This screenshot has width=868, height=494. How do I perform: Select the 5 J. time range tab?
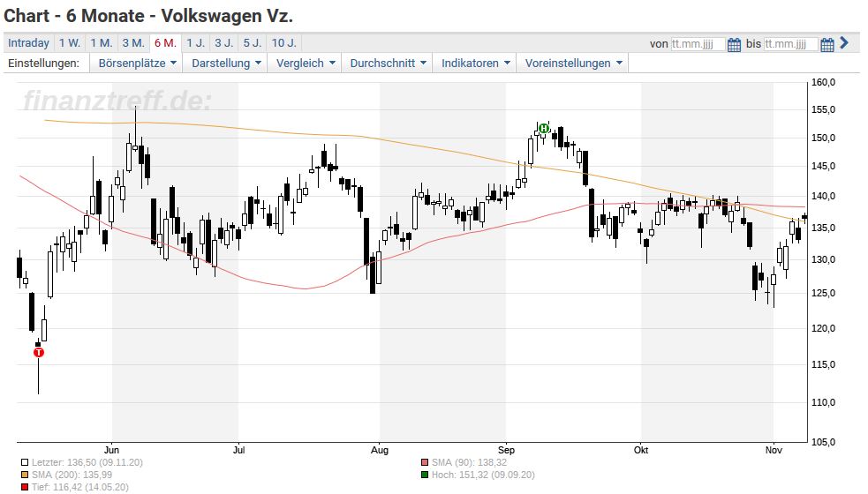click(x=253, y=43)
